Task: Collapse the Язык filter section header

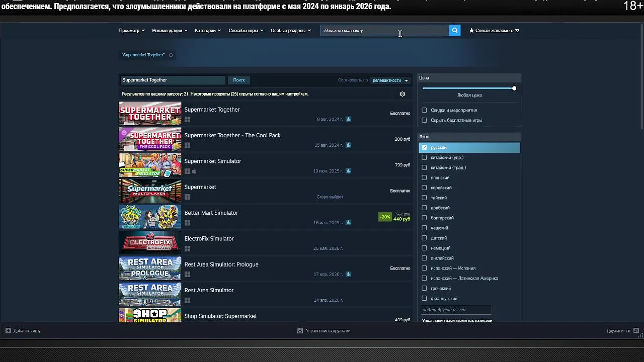Action: tap(469, 137)
